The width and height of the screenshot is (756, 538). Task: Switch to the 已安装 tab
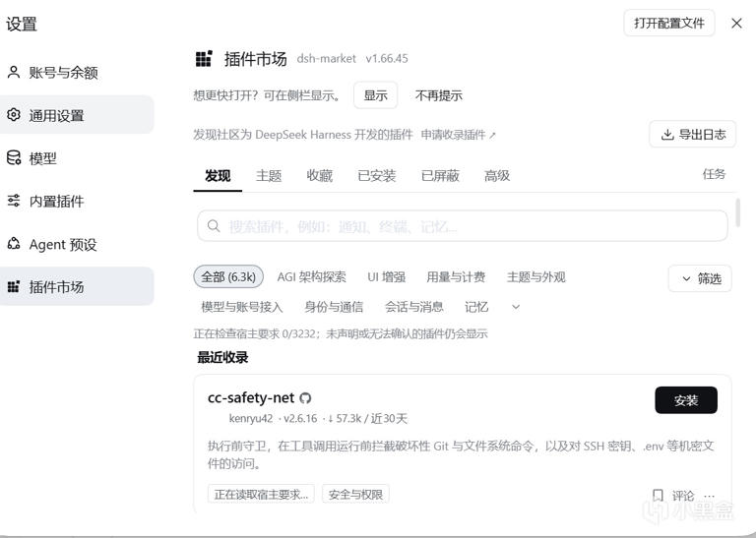[x=377, y=176]
